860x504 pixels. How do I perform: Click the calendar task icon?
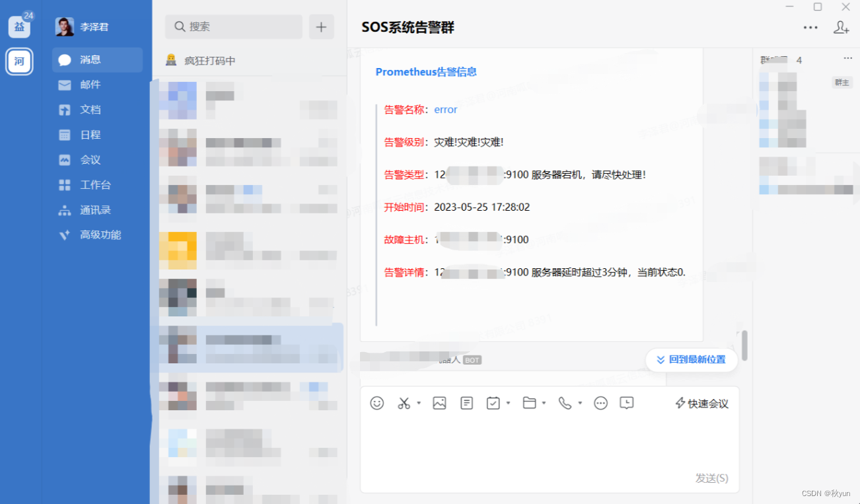(x=493, y=403)
